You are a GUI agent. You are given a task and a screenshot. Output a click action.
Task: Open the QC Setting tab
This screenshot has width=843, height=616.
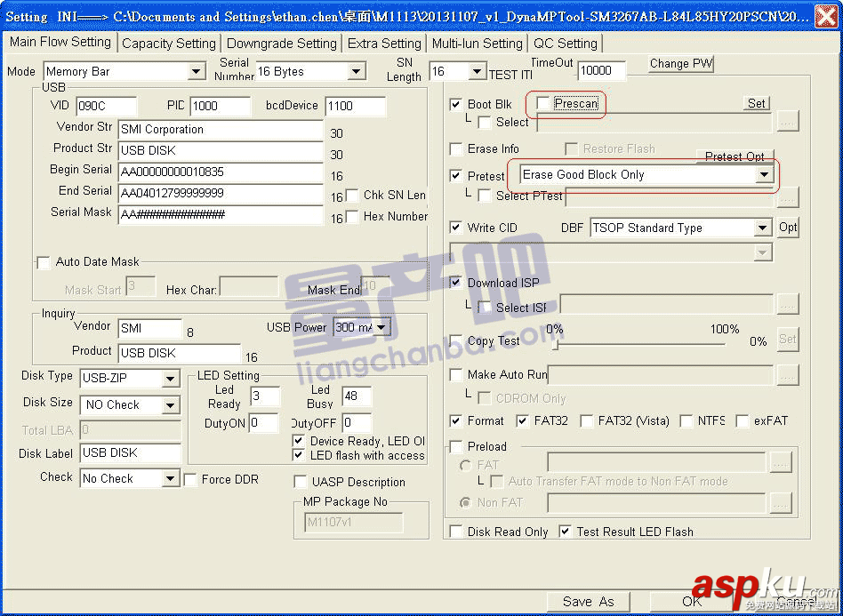click(566, 42)
